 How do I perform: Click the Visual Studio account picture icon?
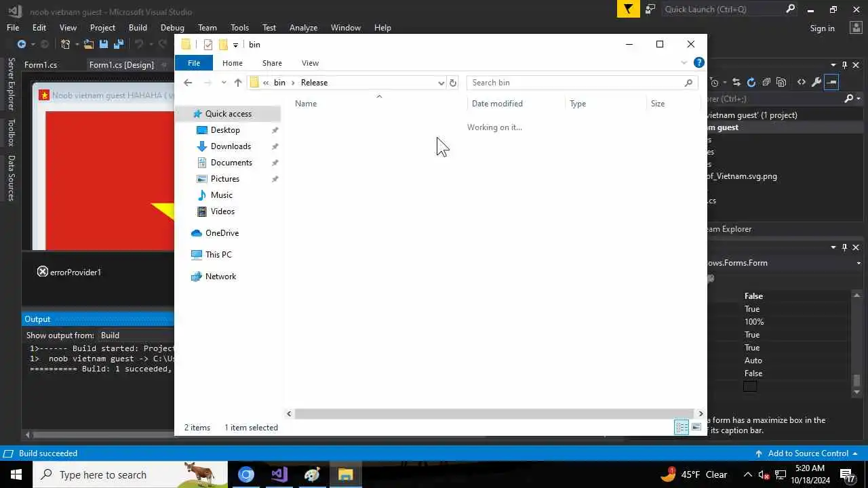point(856,28)
